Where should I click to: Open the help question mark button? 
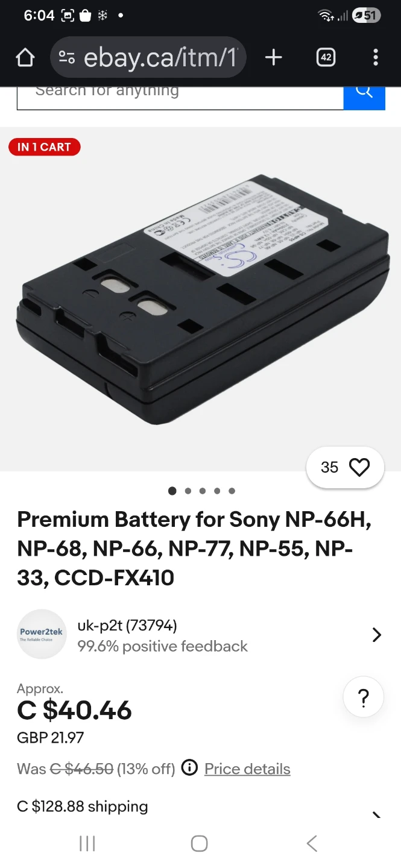(x=364, y=699)
